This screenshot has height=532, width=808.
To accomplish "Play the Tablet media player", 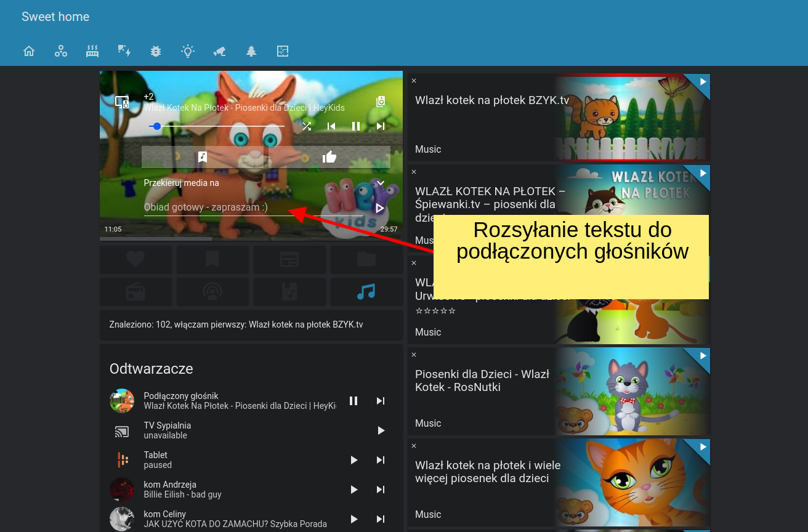I will tap(354, 460).
